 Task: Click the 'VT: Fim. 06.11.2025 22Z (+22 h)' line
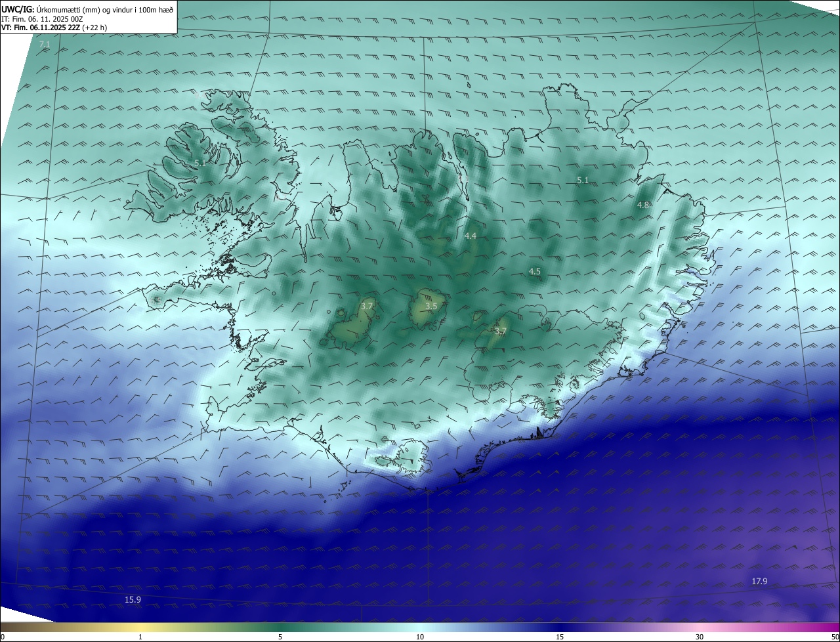54,28
